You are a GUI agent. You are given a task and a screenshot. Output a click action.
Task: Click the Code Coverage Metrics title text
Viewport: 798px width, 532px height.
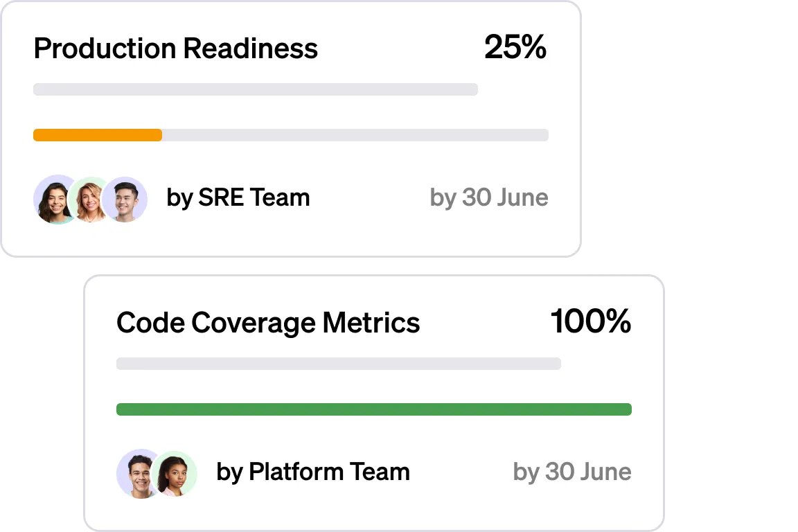pyautogui.click(x=268, y=322)
